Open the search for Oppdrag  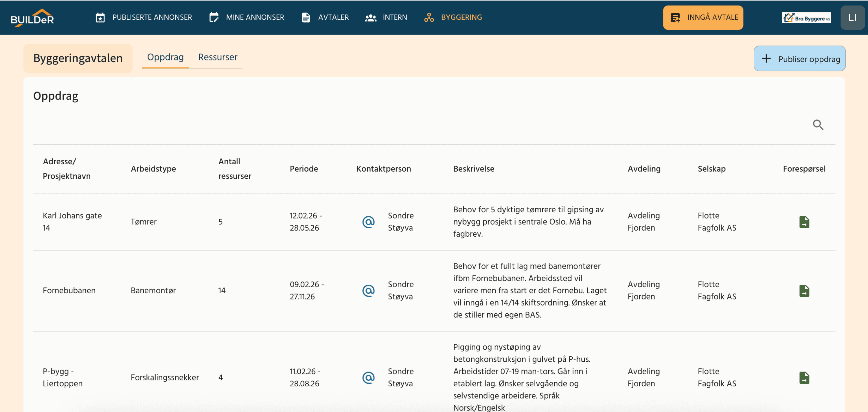click(x=818, y=125)
